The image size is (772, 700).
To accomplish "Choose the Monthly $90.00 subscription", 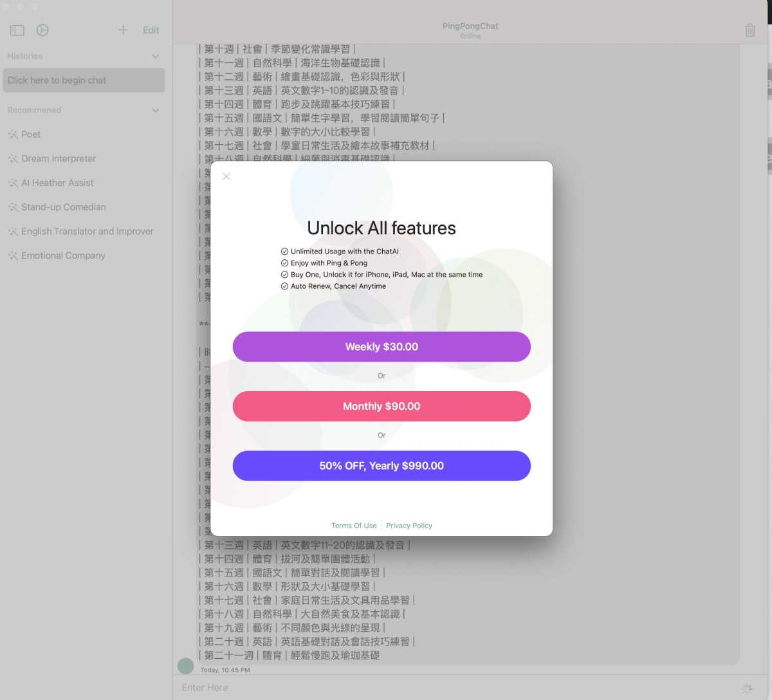I will (381, 407).
